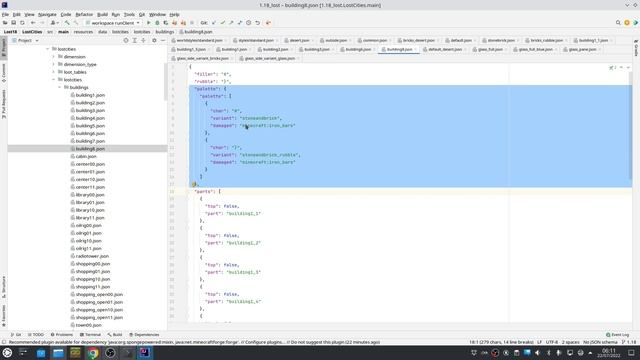This screenshot has width=640, height=360.
Task: Collapse the buildings folder
Action: [60, 87]
